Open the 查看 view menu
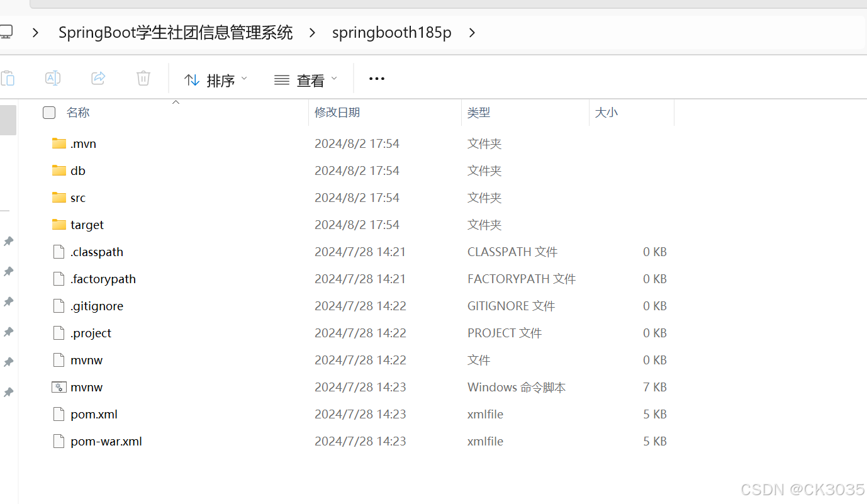This screenshot has width=867, height=504. coord(306,79)
